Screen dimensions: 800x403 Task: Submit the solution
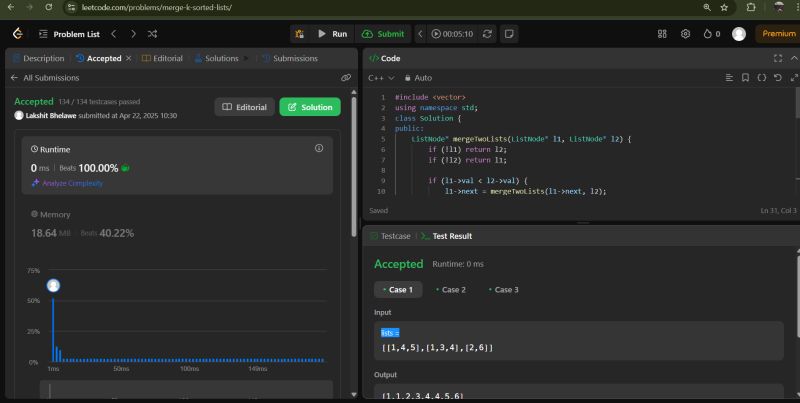click(383, 34)
